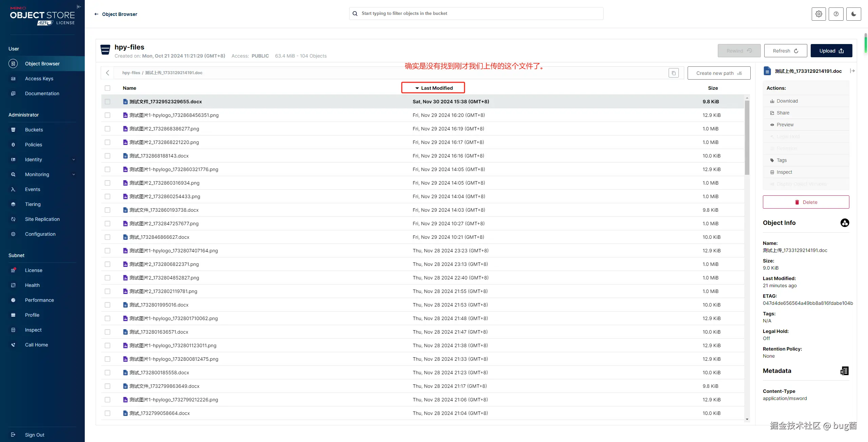Click the Upload button
Screen dimensions: 868x442
tap(831, 51)
